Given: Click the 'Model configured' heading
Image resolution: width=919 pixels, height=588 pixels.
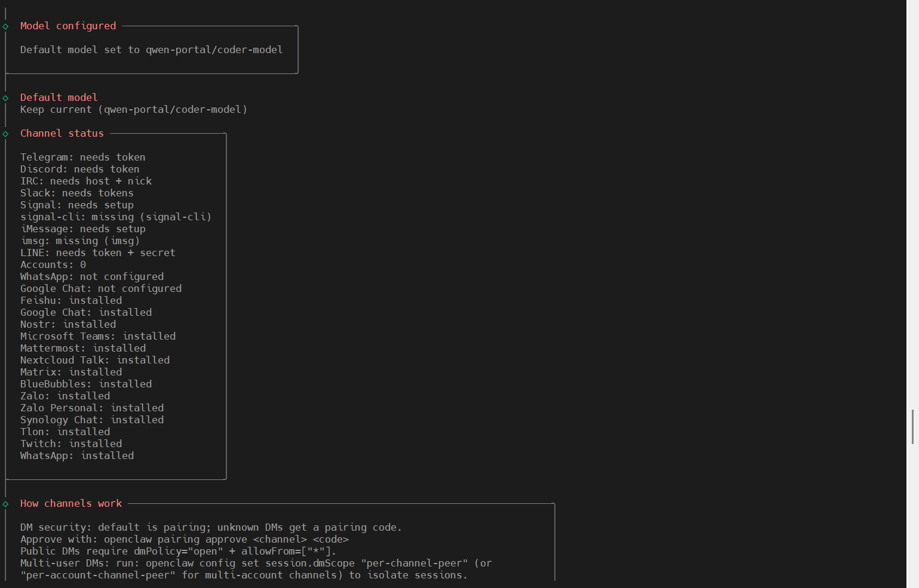Looking at the screenshot, I should [68, 26].
